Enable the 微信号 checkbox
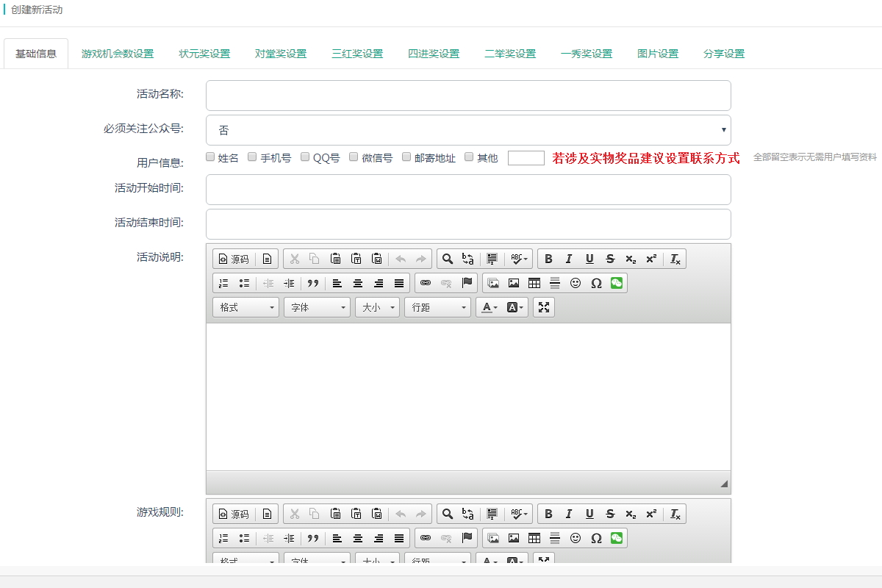Viewport: 882px width, 588px height. pyautogui.click(x=354, y=157)
